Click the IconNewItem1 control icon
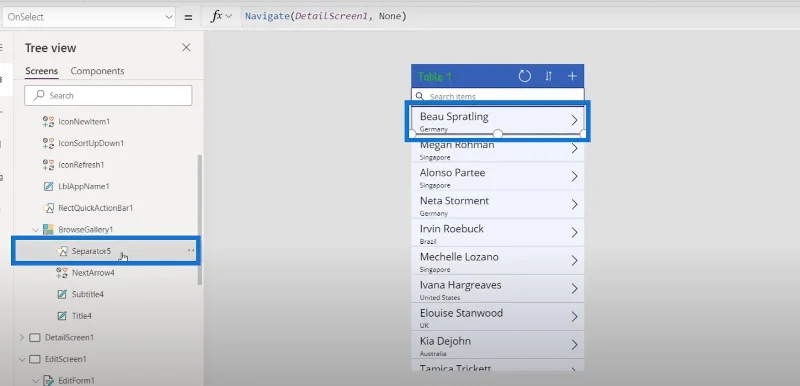The width and height of the screenshot is (800, 386). pos(48,121)
